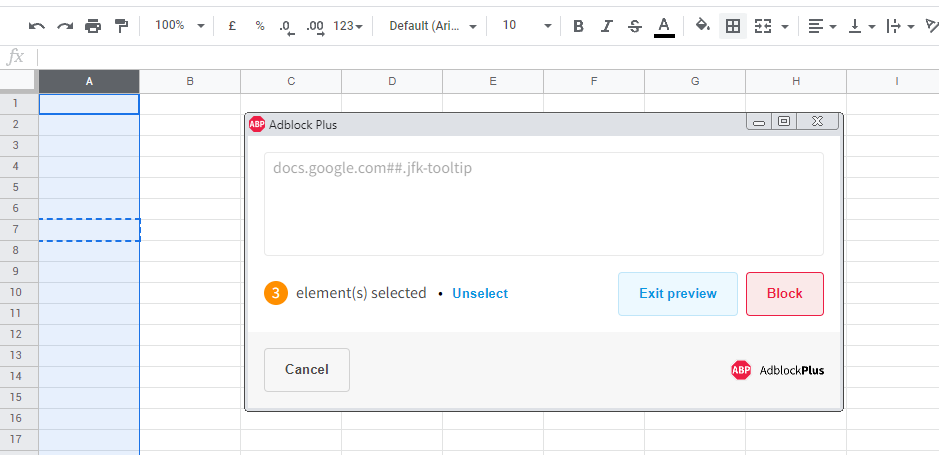The image size is (939, 455).
Task: Toggle strikethrough formatting
Action: coord(634,26)
